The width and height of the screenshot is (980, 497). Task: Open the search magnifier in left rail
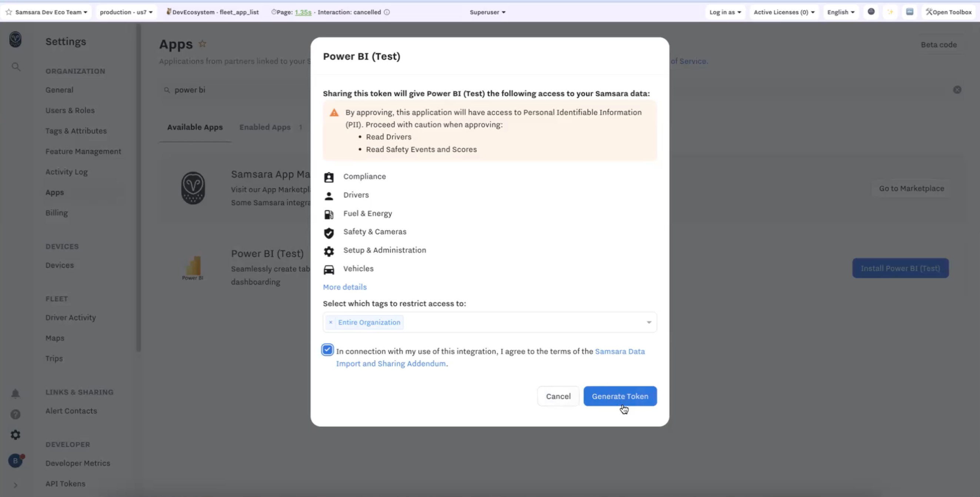pos(16,67)
